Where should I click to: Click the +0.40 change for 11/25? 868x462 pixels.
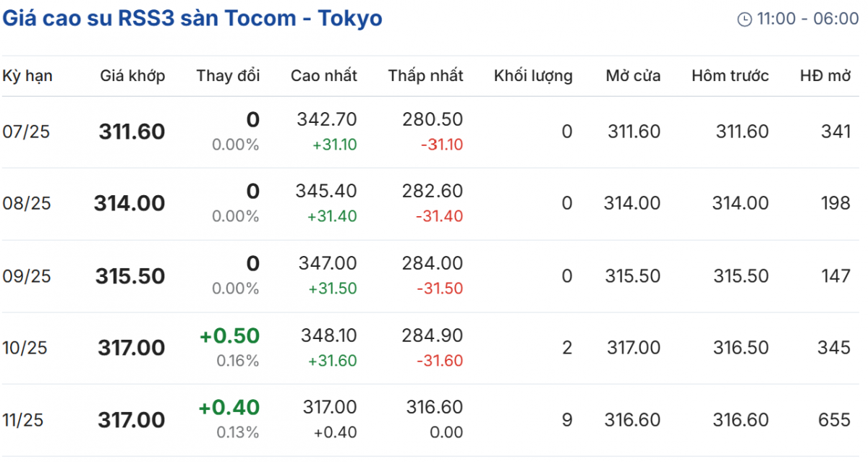(229, 408)
